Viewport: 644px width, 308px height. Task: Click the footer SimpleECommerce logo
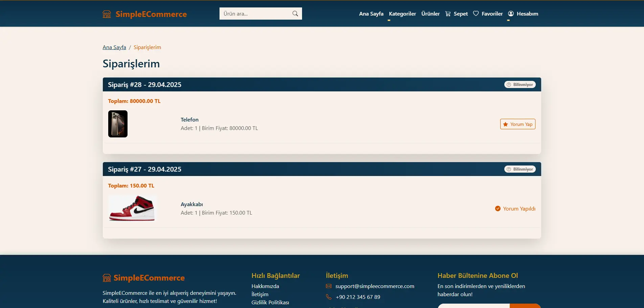(144, 278)
